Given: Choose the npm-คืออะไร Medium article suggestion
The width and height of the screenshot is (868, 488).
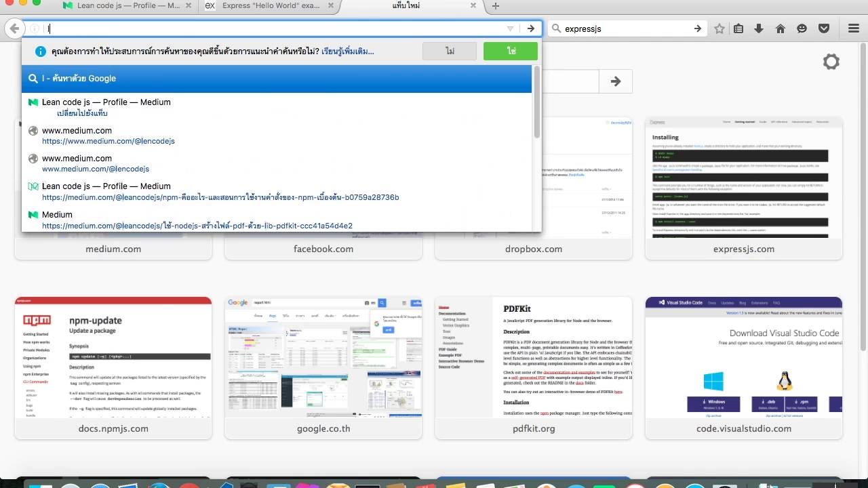Looking at the screenshot, I should coord(277,192).
